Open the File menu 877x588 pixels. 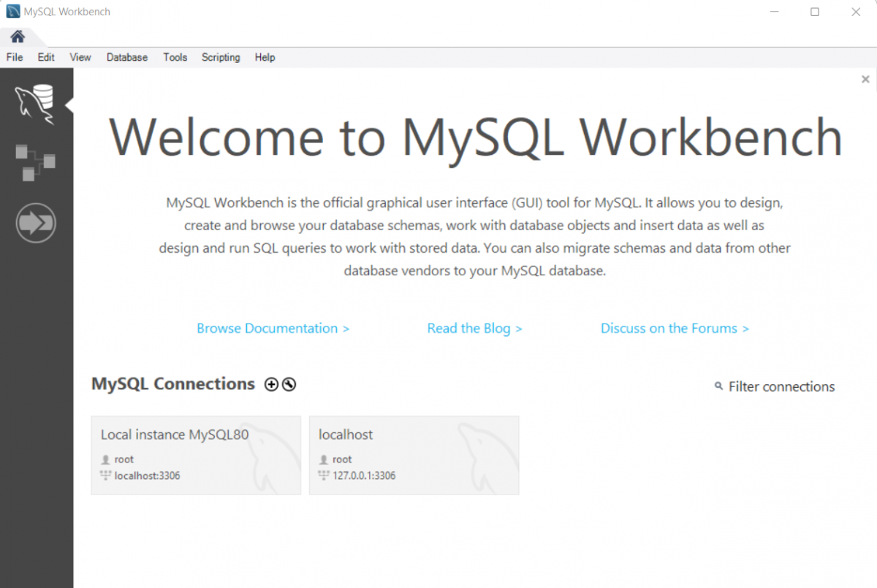(x=14, y=57)
